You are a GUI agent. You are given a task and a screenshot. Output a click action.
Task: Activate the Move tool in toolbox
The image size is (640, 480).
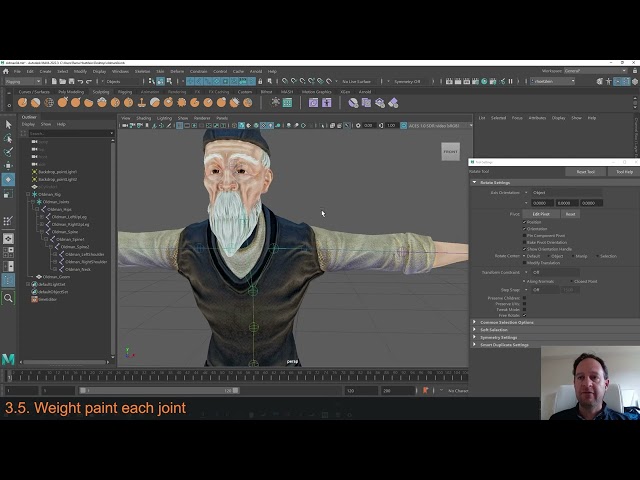[x=8, y=166]
